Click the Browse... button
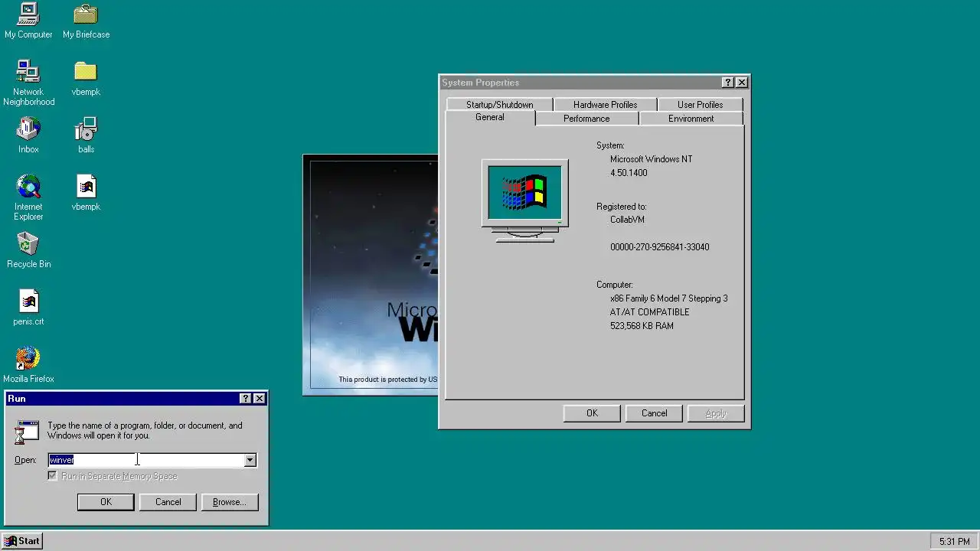The image size is (980, 551). pos(230,502)
